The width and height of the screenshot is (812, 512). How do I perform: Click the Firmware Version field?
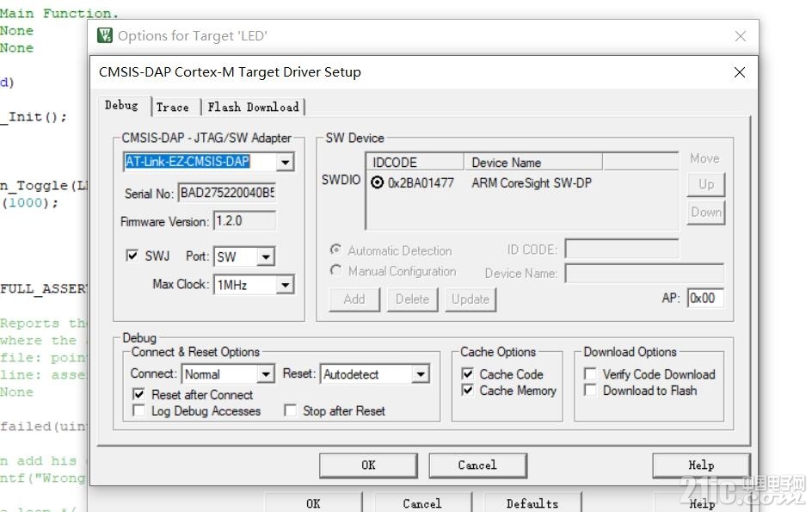coord(244,221)
